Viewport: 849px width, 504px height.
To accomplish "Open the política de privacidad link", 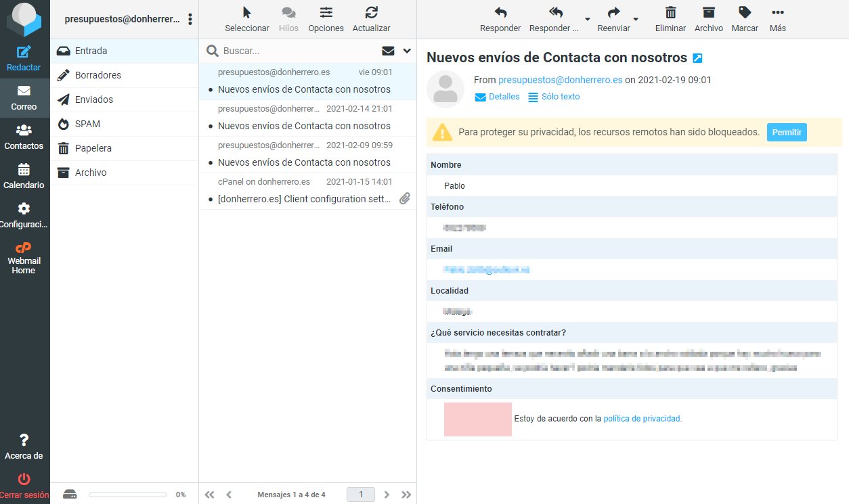I will point(642,419).
